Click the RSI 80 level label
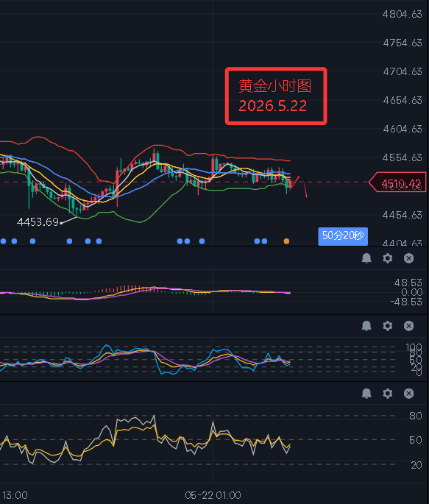This screenshot has width=429, height=504. click(416, 416)
